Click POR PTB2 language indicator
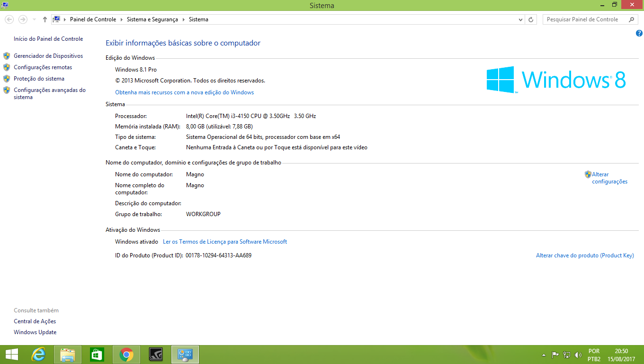Viewport: 644px width, 364px height. click(594, 355)
